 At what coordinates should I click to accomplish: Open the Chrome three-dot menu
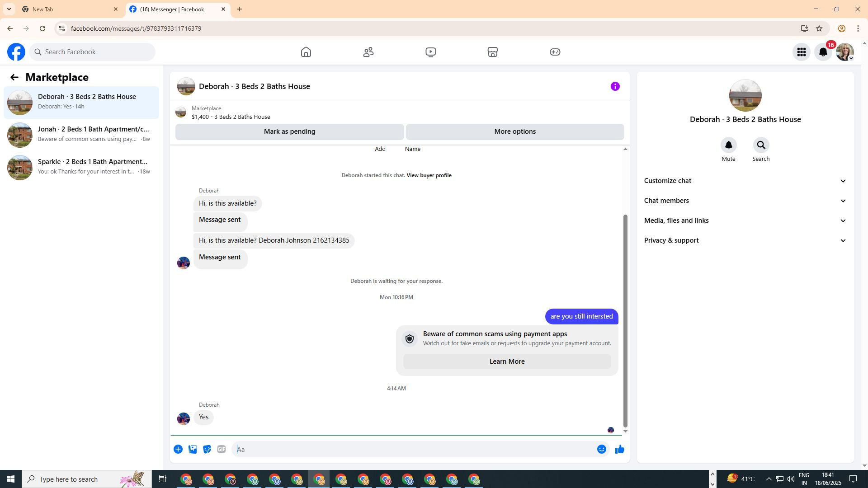[858, 28]
